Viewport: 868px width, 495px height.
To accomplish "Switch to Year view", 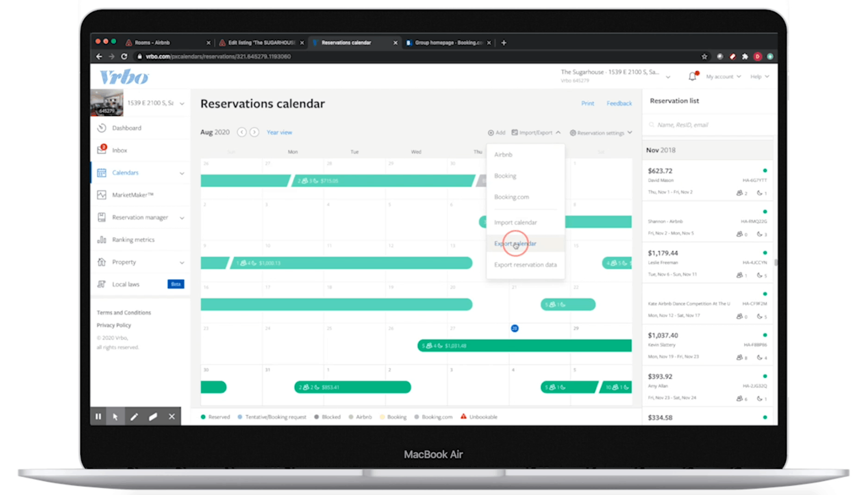I will click(279, 132).
